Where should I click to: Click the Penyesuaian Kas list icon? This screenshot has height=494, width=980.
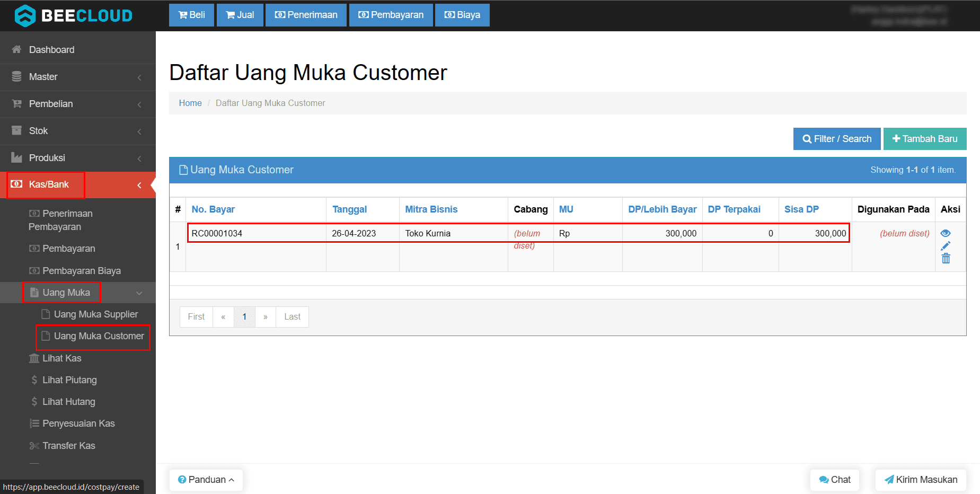pos(34,424)
